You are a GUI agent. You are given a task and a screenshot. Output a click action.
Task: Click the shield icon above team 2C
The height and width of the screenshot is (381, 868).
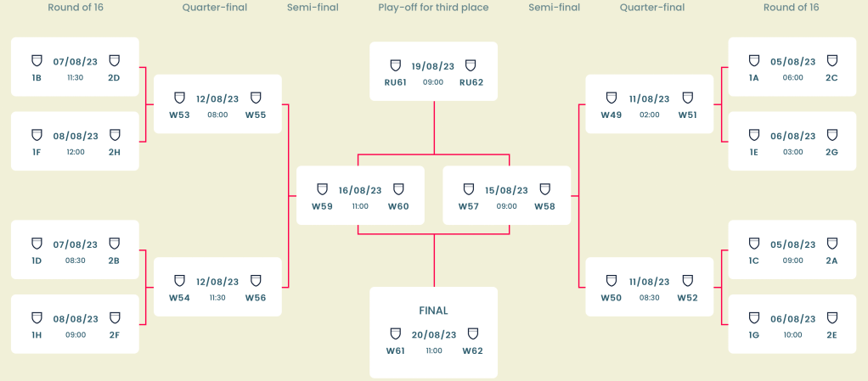pos(832,60)
